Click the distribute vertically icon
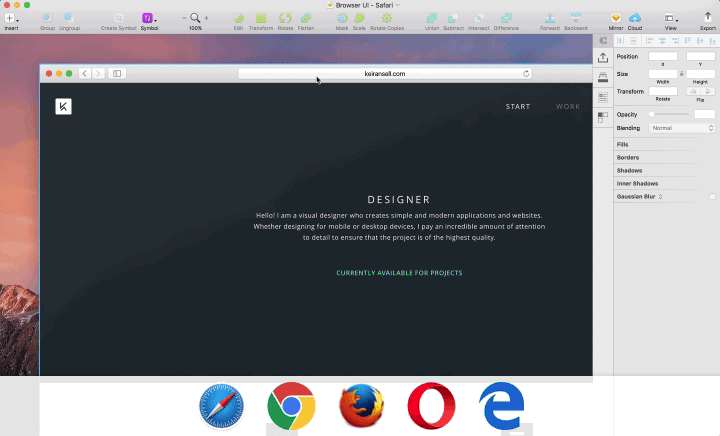Viewport: 720px width, 436px height. coord(633,41)
